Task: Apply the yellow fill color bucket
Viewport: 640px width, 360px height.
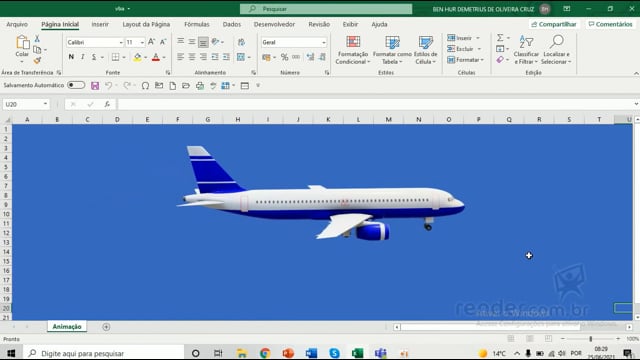Action: click(x=138, y=57)
